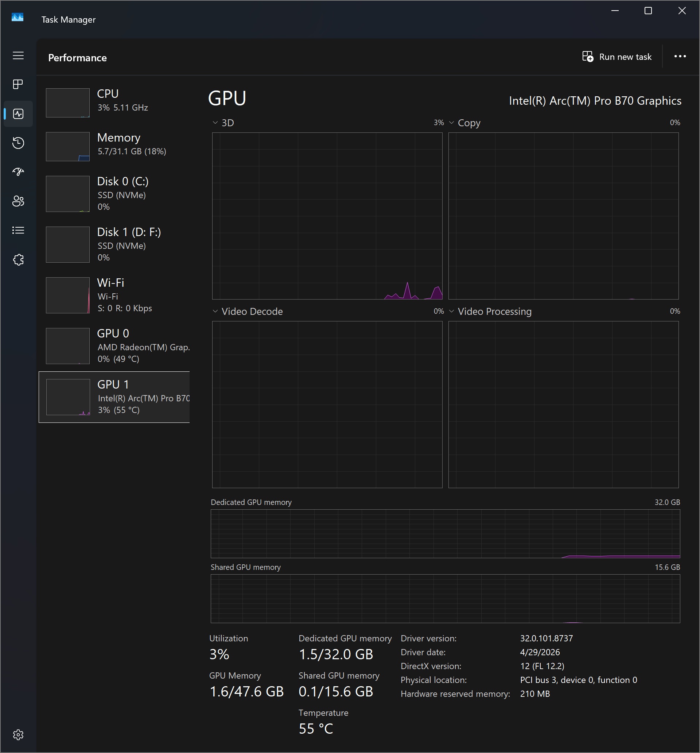Screen dimensions: 700x753
Task: Open the Video Decode engine dropdown chevron
Action: (x=215, y=311)
